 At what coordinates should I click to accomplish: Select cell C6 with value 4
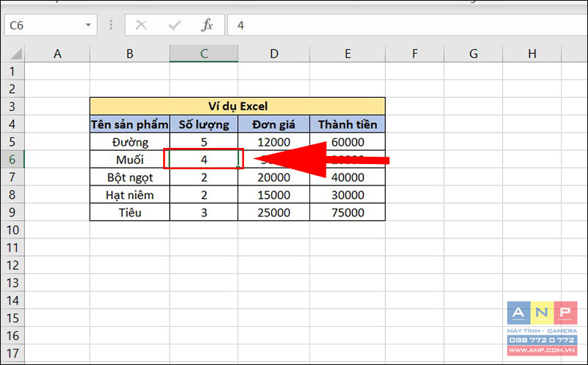click(204, 159)
